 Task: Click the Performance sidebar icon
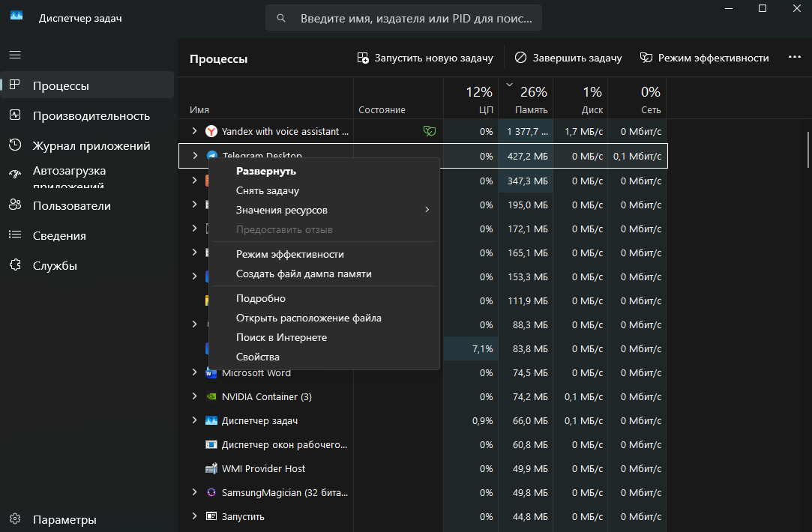[x=15, y=115]
